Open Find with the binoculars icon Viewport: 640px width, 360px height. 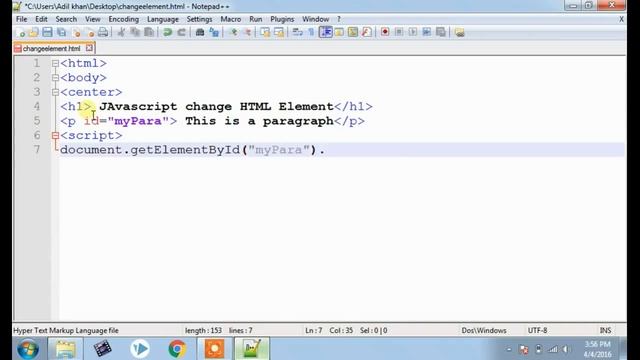(x=200, y=32)
